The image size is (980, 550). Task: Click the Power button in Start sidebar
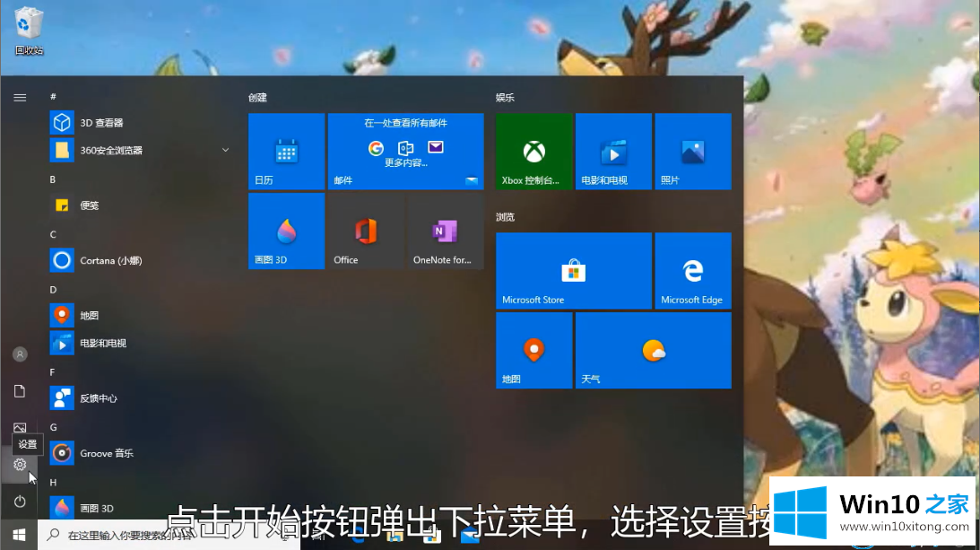20,502
